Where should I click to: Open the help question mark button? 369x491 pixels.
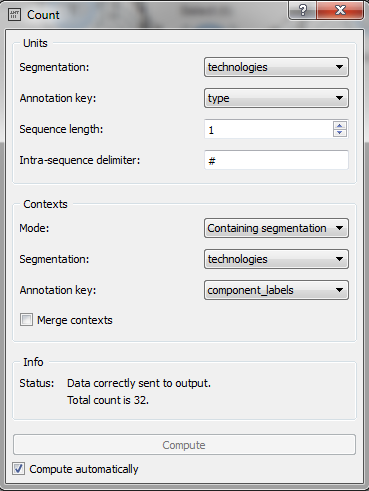pyautogui.click(x=303, y=11)
